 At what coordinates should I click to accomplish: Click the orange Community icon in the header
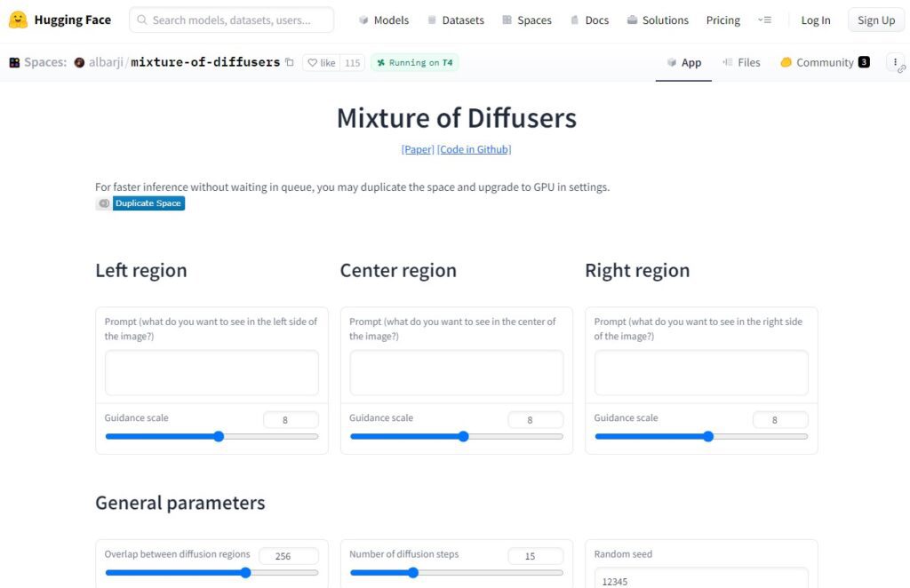click(786, 62)
